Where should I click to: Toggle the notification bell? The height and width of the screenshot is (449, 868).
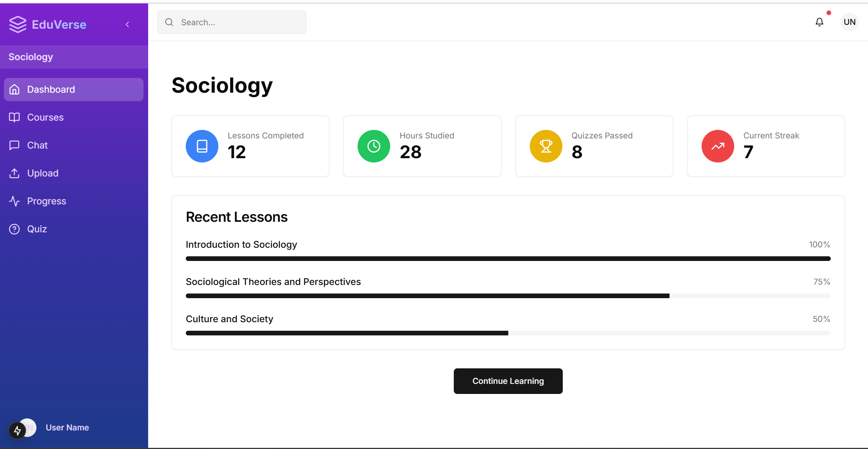coord(819,22)
